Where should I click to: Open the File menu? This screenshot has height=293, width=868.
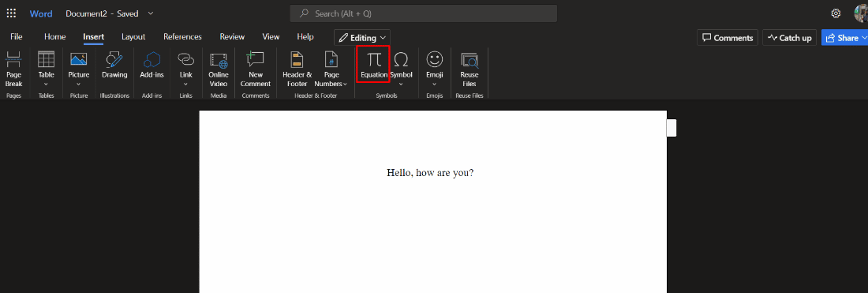point(17,37)
